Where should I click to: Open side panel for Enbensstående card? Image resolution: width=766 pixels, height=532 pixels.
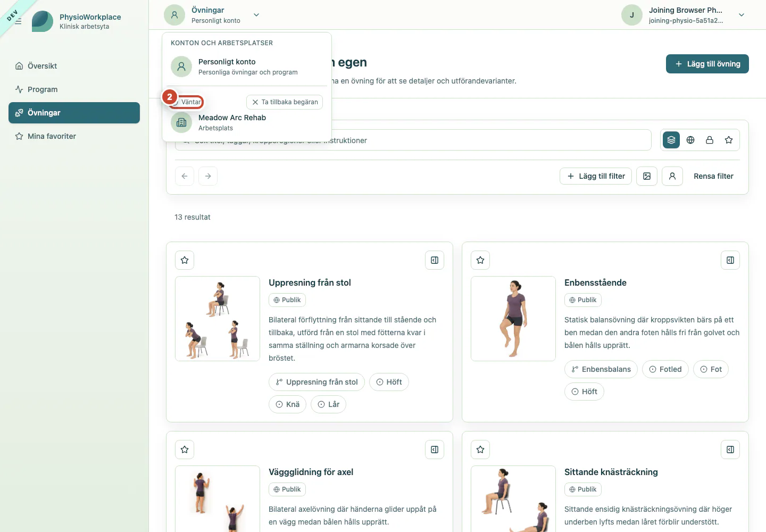coord(730,260)
